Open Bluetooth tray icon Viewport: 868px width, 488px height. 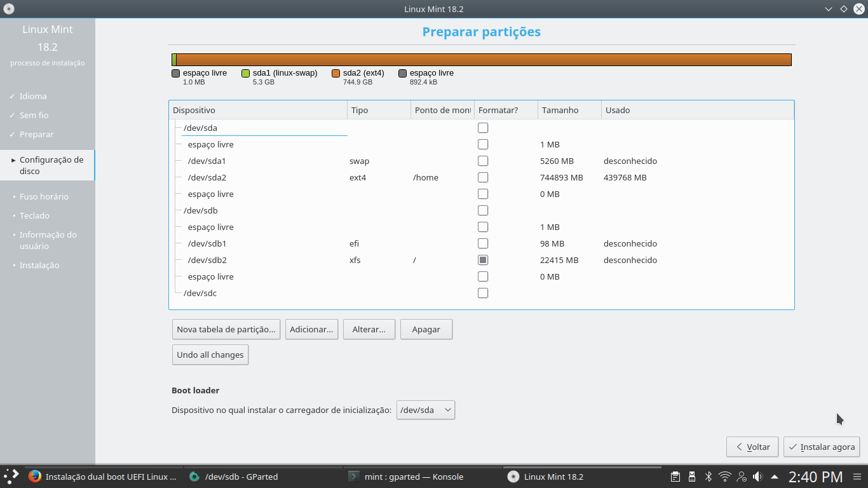[x=709, y=477]
